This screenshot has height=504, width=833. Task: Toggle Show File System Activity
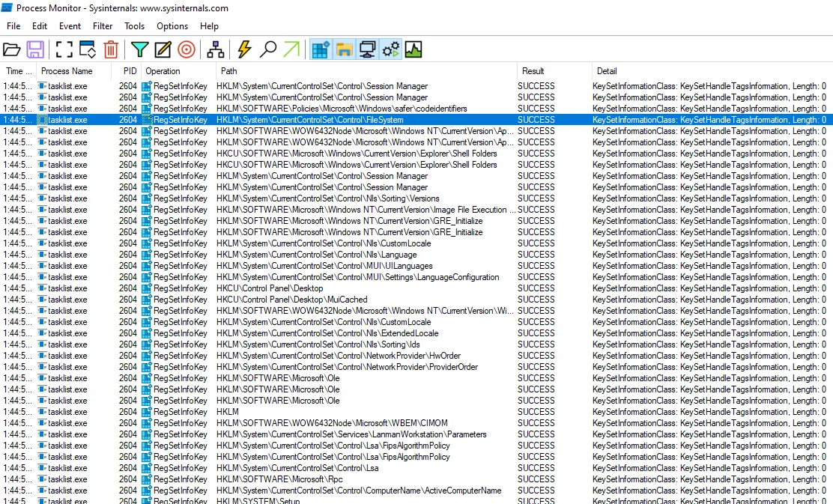[x=344, y=49]
